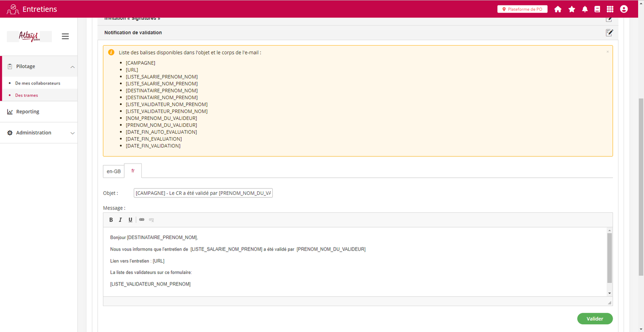
Task: Apply bold formatting in message editor
Action: pos(111,220)
